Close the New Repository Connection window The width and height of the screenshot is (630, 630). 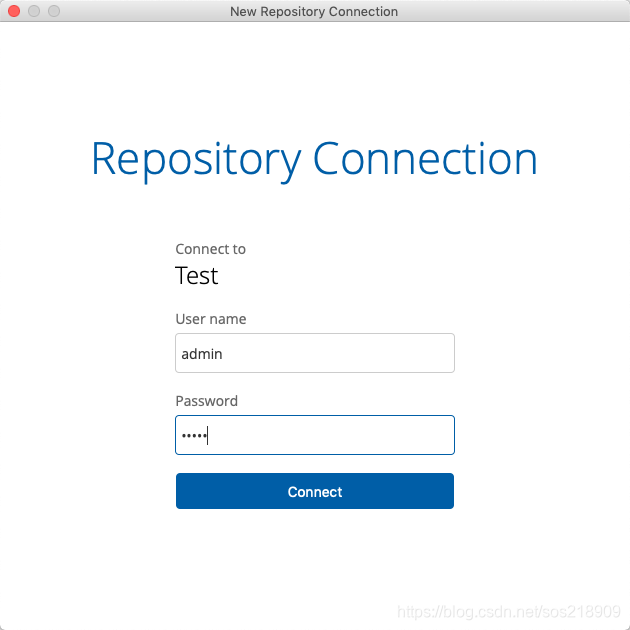coord(14,11)
